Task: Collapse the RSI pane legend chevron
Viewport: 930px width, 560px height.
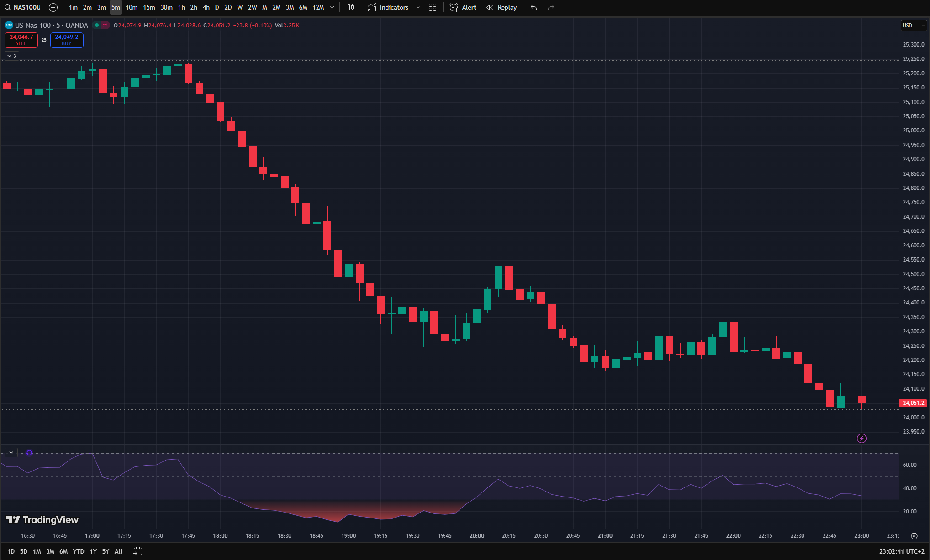Action: point(11,452)
